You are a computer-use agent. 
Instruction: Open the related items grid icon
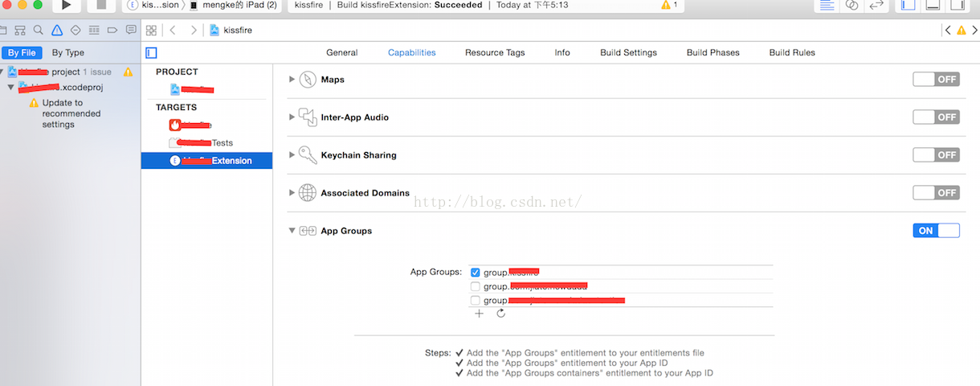point(151,31)
